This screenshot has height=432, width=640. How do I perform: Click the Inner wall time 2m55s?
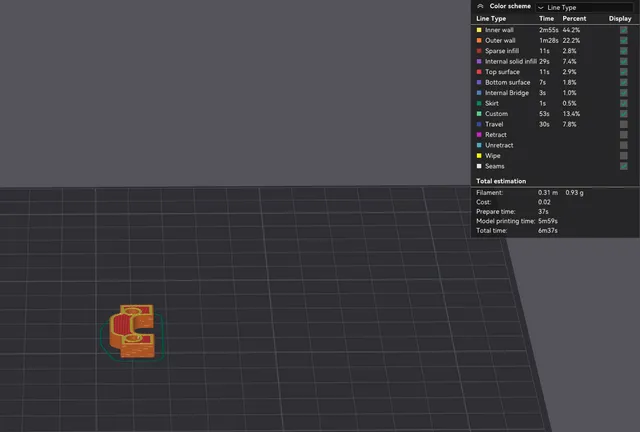pyautogui.click(x=548, y=30)
